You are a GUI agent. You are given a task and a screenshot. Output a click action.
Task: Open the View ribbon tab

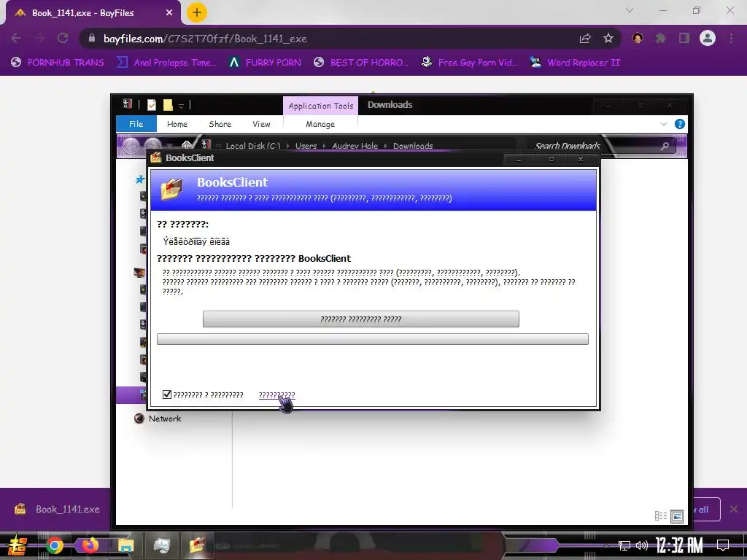tap(261, 124)
